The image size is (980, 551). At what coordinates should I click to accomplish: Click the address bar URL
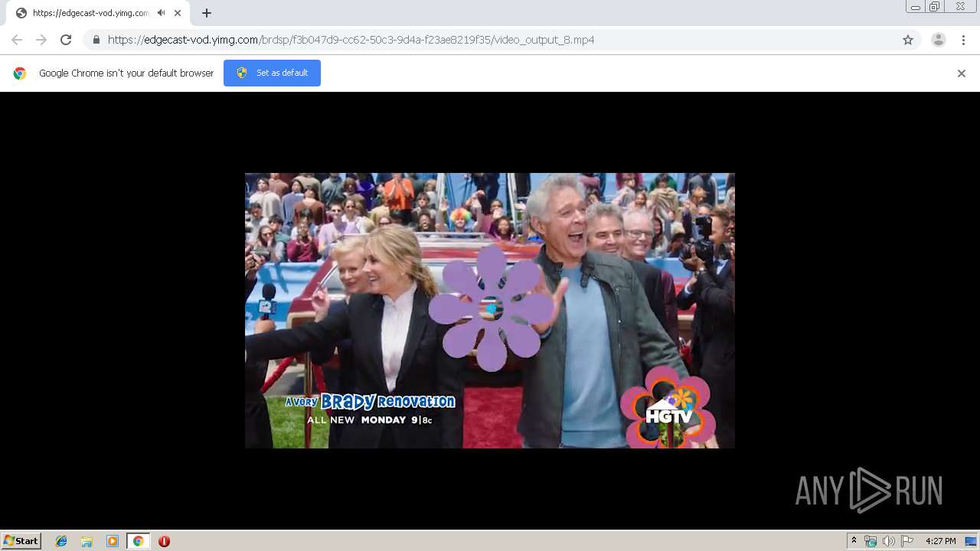351,40
